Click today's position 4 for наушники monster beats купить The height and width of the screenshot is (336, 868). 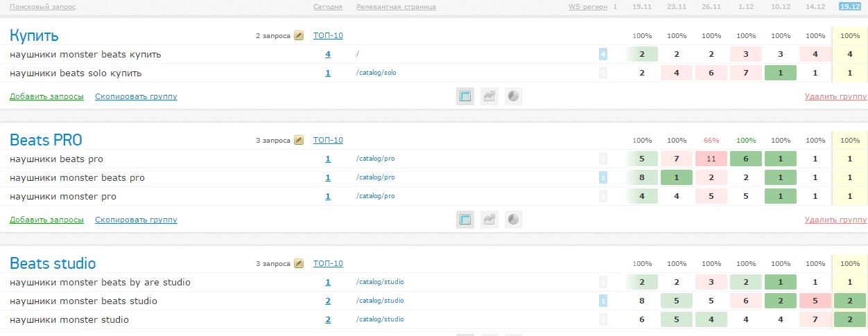[328, 54]
